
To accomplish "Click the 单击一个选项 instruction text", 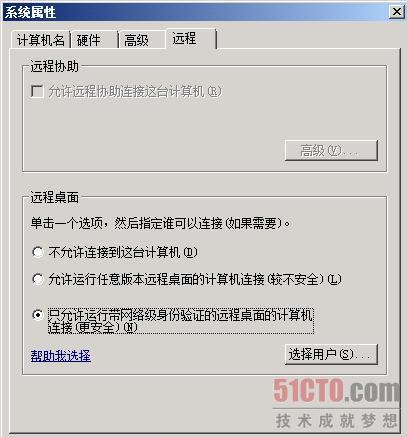I will [x=160, y=223].
